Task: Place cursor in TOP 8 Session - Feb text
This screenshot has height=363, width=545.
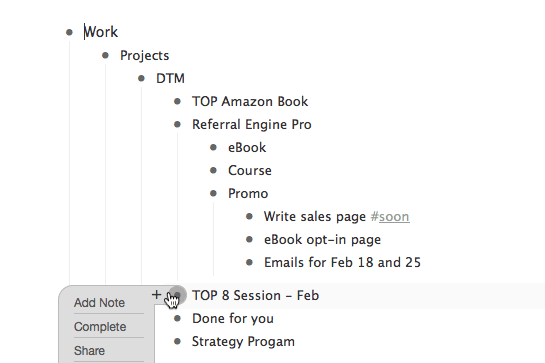Action: [x=255, y=296]
